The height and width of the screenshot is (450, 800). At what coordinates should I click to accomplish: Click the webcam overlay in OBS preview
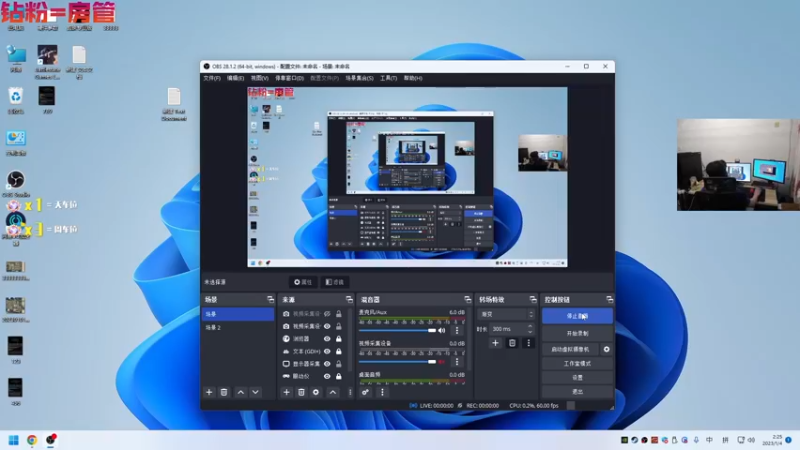542,153
